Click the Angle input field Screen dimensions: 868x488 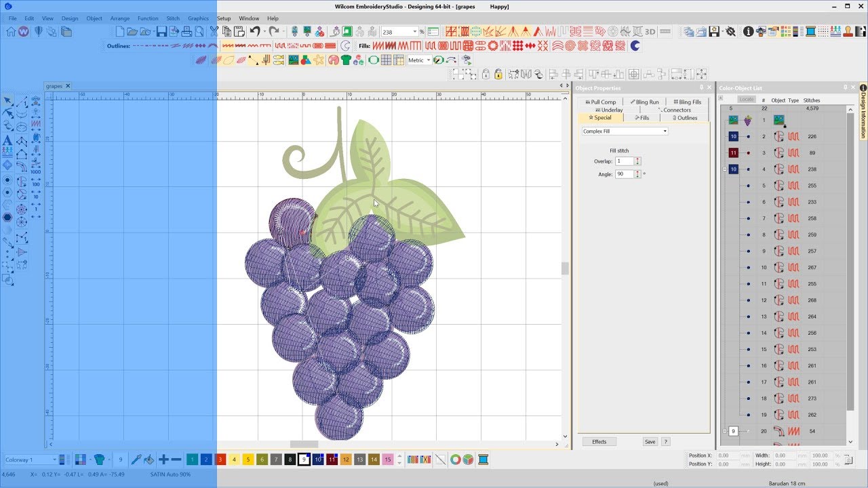(625, 174)
